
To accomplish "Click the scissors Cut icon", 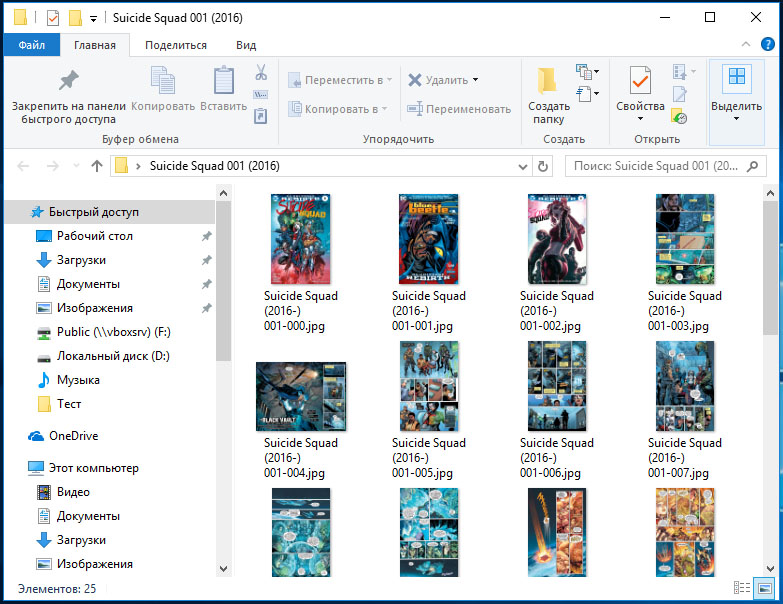I will (261, 72).
